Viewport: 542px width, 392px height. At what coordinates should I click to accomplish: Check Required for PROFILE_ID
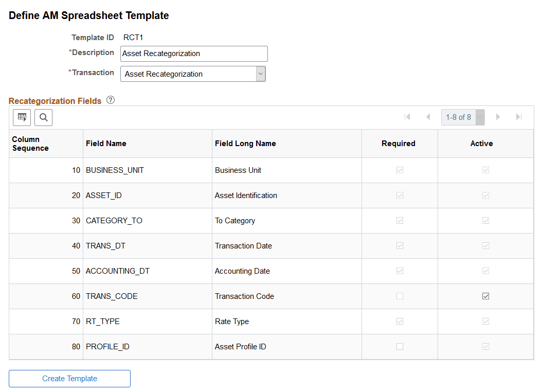(399, 346)
